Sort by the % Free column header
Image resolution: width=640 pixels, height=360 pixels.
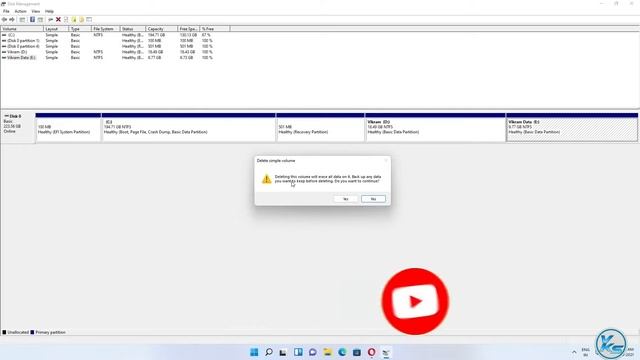point(215,29)
